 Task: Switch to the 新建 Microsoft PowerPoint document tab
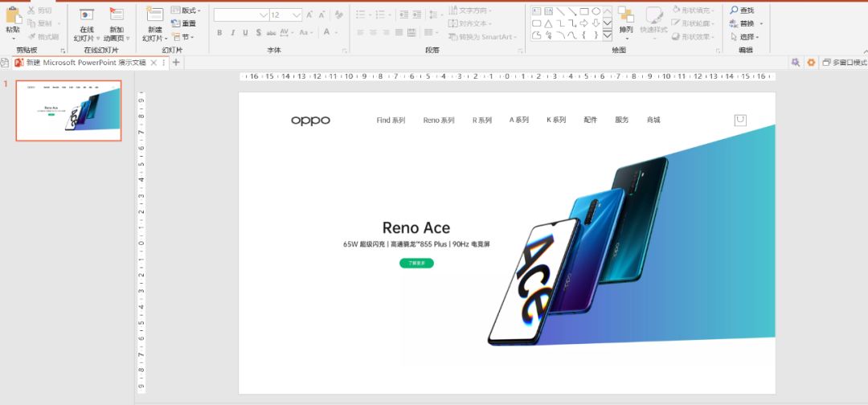tap(85, 63)
